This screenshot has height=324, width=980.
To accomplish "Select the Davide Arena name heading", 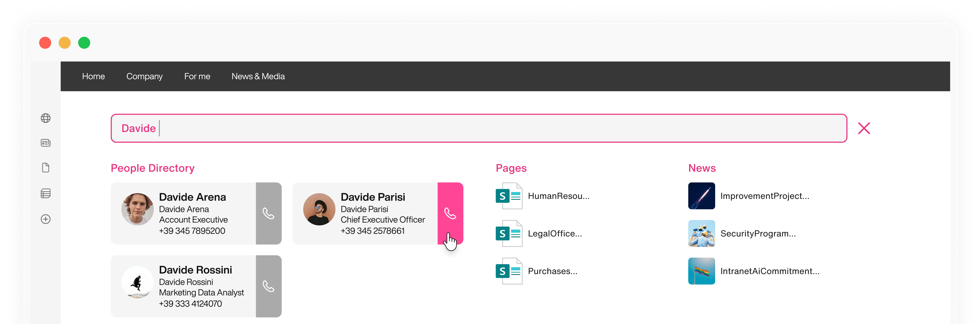I will point(192,197).
